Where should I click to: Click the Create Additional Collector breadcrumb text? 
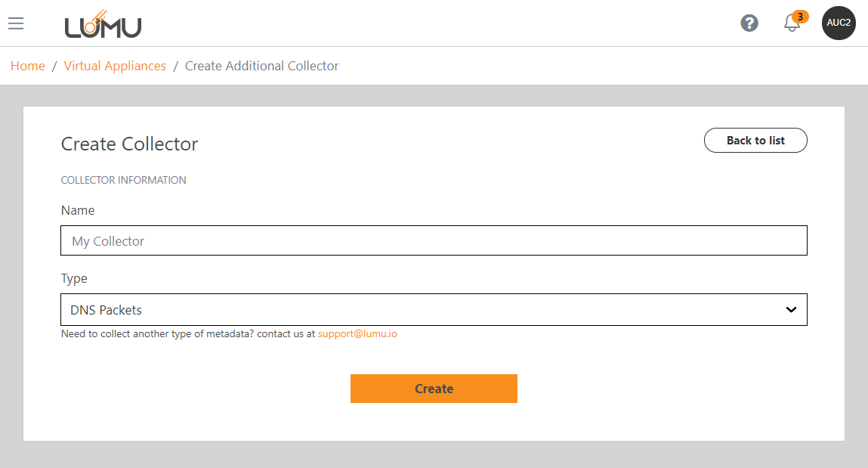point(261,66)
